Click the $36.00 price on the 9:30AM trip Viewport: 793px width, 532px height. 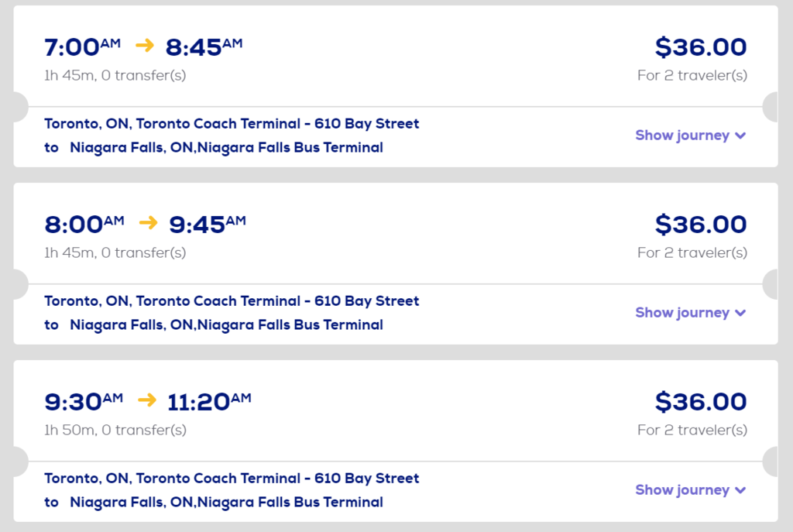click(700, 402)
